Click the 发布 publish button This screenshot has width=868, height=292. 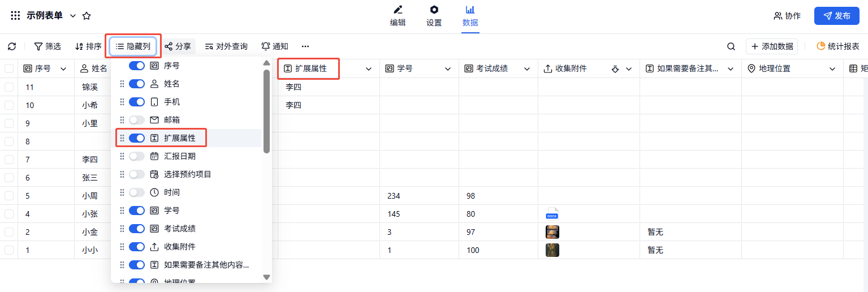pyautogui.click(x=836, y=16)
